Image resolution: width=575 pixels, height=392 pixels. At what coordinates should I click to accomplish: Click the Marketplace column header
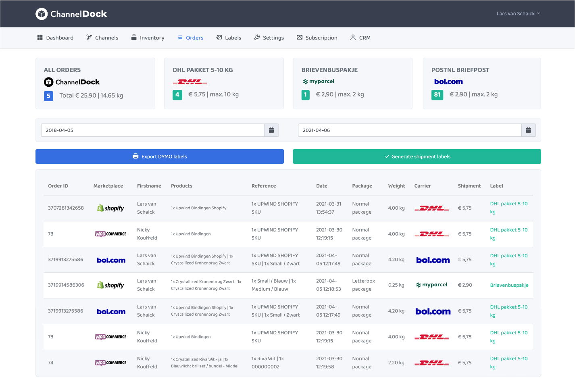[x=108, y=186]
